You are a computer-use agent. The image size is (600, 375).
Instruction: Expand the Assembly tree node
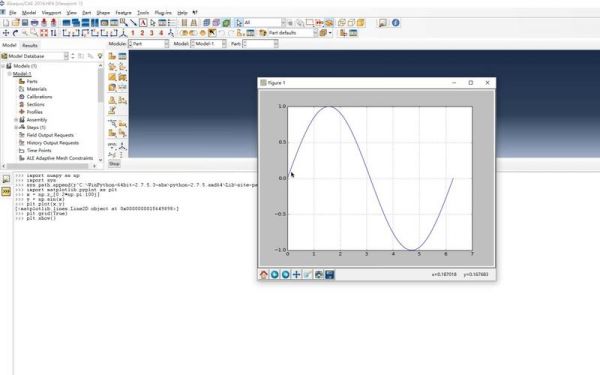(x=16, y=120)
